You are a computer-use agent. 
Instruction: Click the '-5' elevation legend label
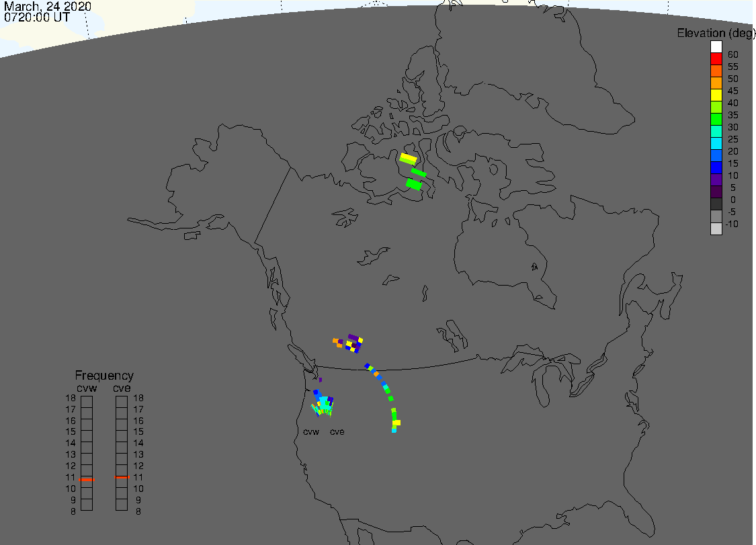point(732,212)
